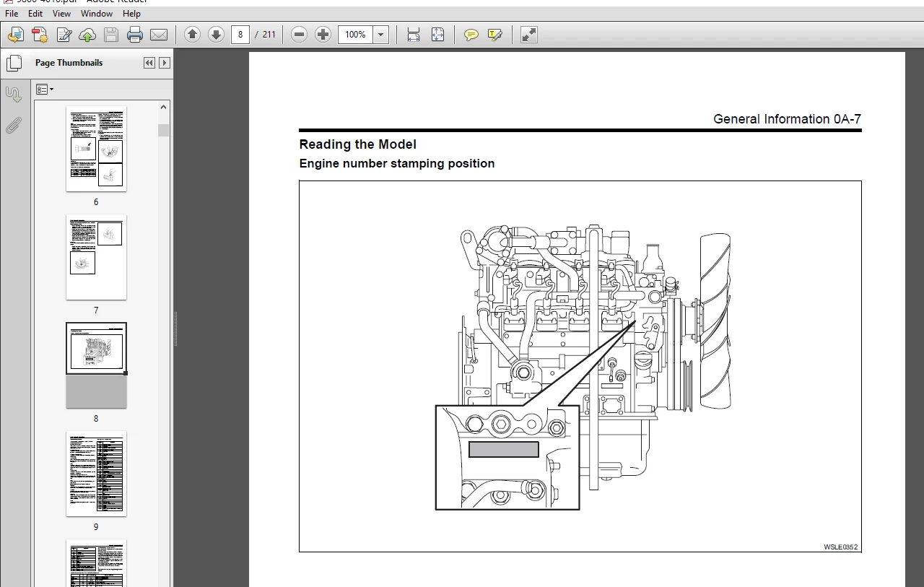Click the 'Reading the Model' heading
Image resolution: width=924 pixels, height=587 pixels.
pos(357,144)
